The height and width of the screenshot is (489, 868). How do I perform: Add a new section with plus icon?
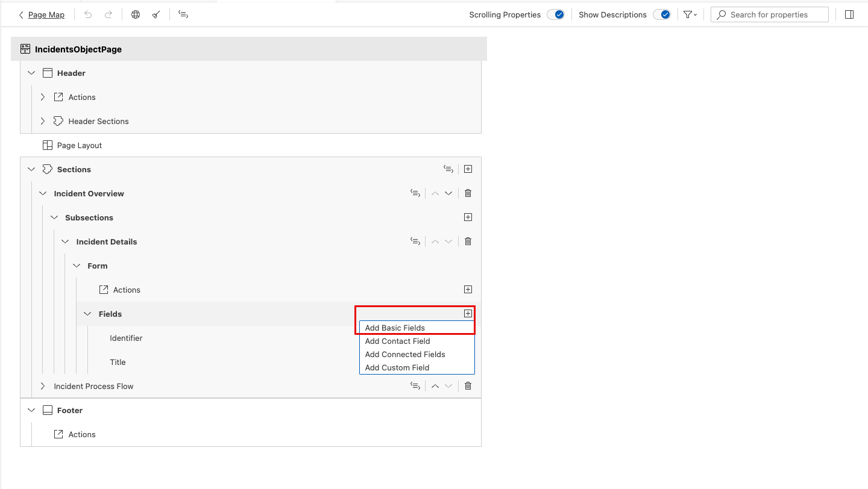click(468, 169)
